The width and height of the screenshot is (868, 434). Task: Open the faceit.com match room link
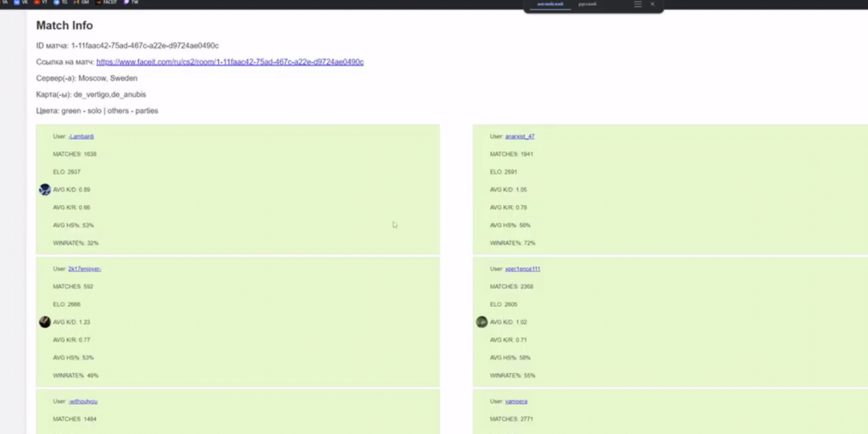230,62
